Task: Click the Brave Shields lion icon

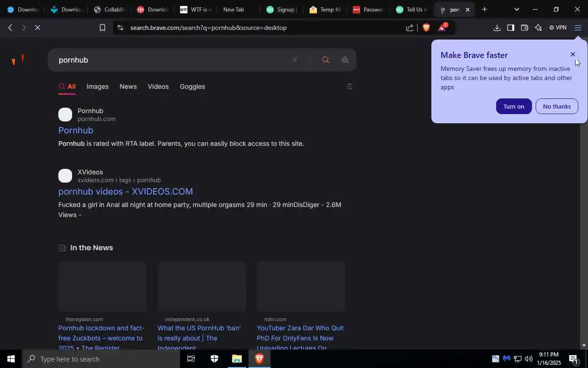Action: click(x=426, y=28)
